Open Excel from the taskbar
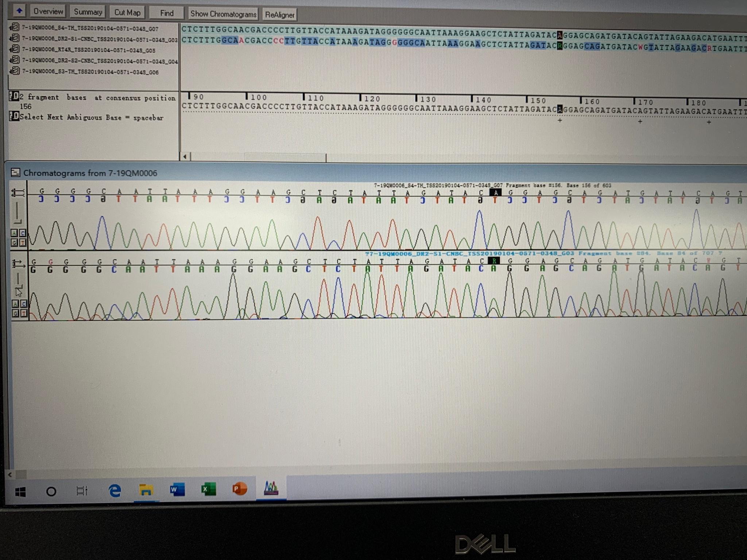This screenshot has height=560, width=747. click(208, 489)
